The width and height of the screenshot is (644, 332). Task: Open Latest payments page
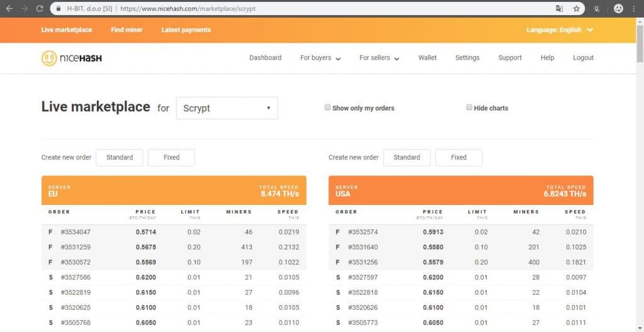coord(186,30)
